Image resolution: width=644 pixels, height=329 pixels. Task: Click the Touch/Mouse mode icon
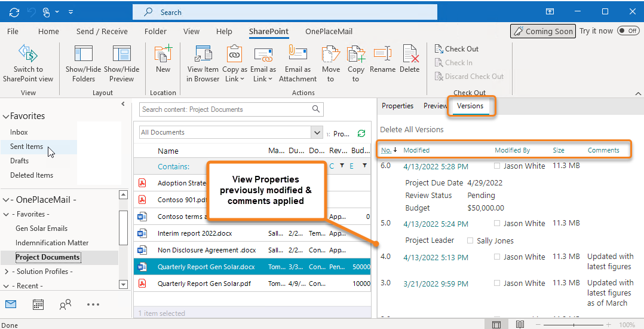point(47,13)
